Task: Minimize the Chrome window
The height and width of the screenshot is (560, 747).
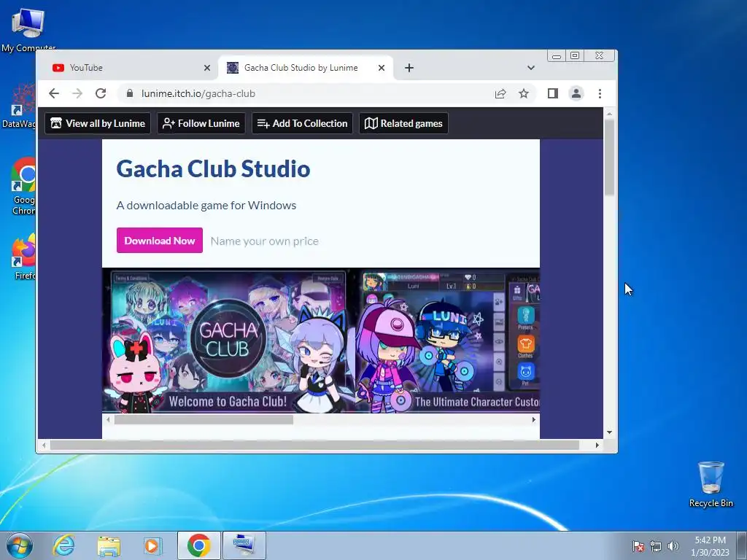Action: (557, 55)
